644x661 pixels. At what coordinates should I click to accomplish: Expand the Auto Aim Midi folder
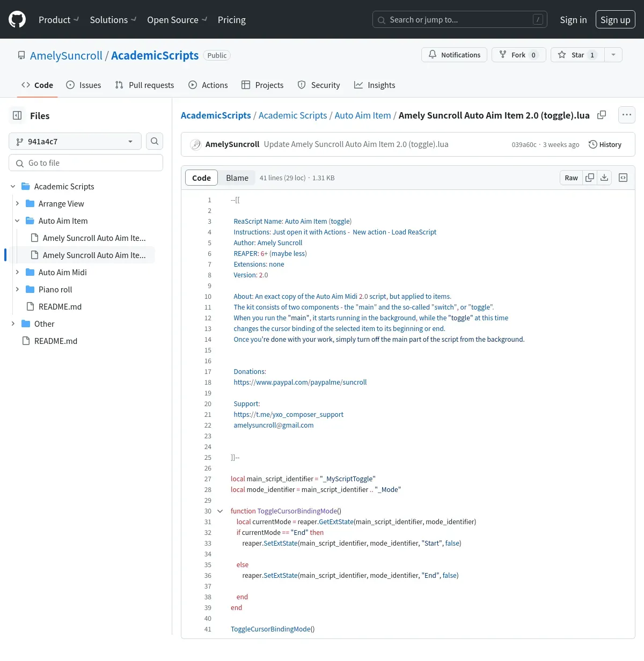(17, 272)
